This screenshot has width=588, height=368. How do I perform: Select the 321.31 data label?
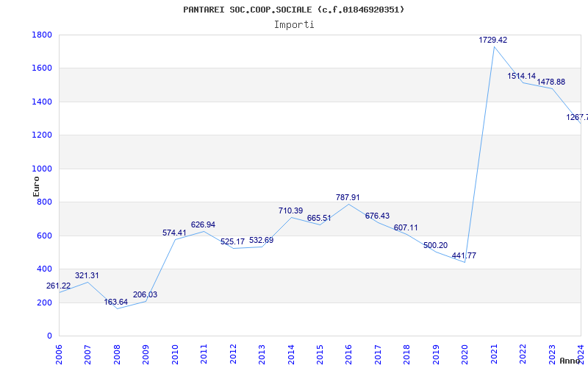pos(87,275)
